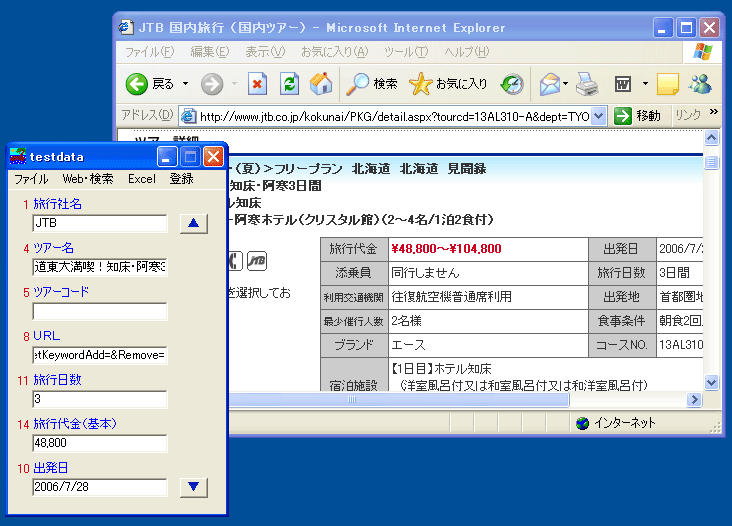Click the vertical scrollbar down arrow
The height and width of the screenshot is (526, 732).
(x=711, y=383)
